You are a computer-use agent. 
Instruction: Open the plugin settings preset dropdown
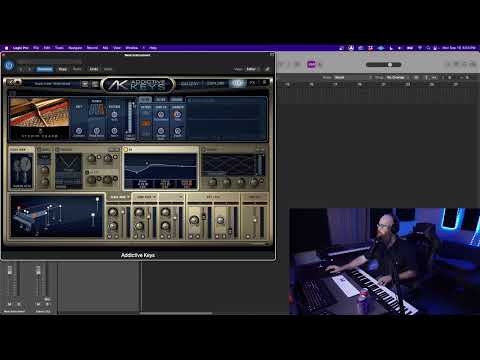pyautogui.click(x=50, y=62)
